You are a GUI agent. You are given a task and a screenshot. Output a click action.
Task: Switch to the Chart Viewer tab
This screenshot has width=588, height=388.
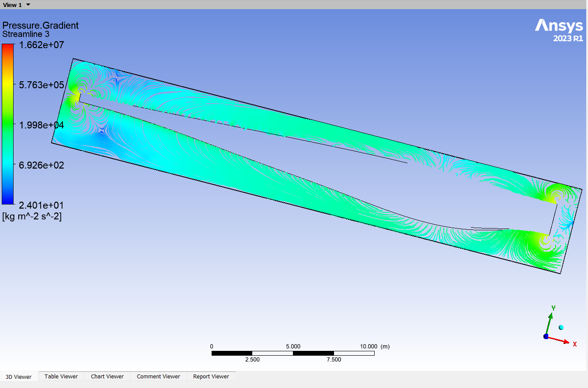click(x=107, y=376)
